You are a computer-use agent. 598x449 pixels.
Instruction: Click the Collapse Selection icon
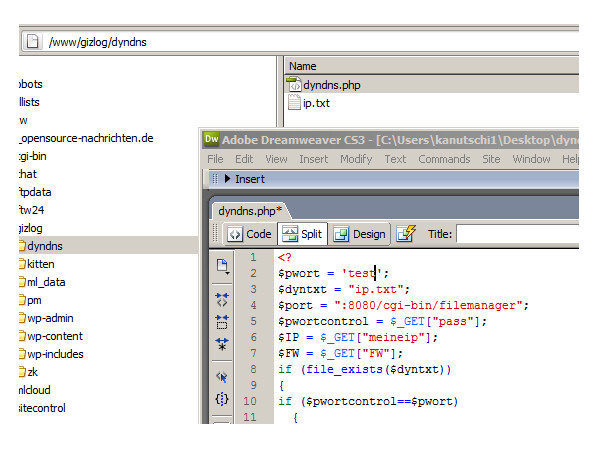[x=222, y=322]
